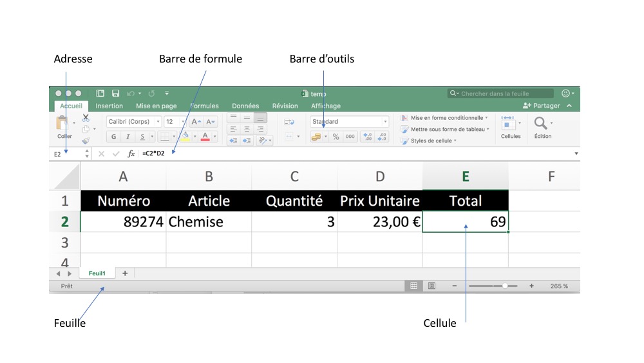Viewport: 644px width, 363px height.
Task: Switch to Révision tab
Action: (285, 106)
